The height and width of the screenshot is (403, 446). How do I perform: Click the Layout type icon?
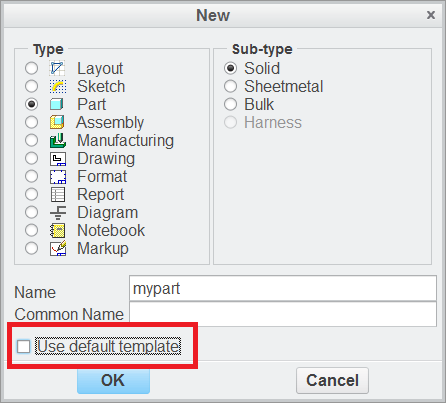[x=57, y=68]
